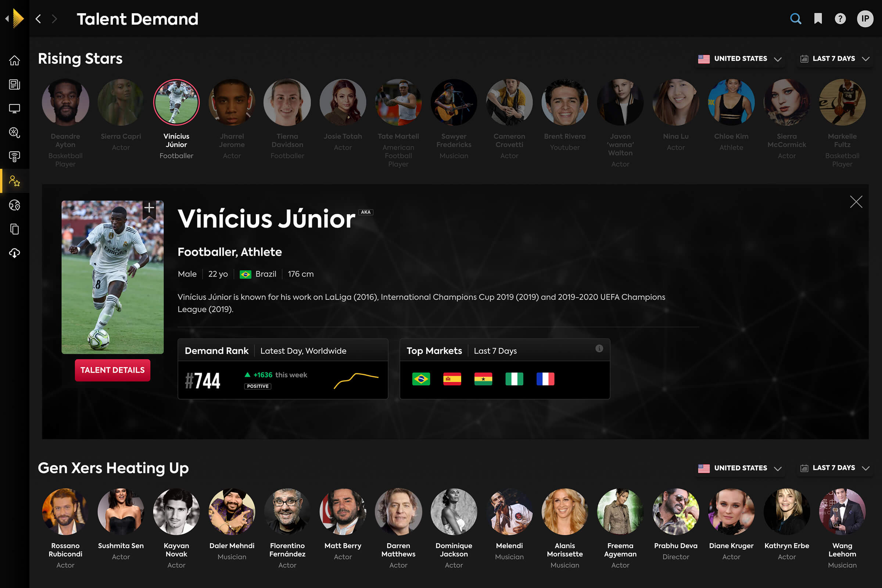Expand Rising Stars Last 7 Days dropdown
Viewport: 882px width, 588px height.
pyautogui.click(x=835, y=59)
